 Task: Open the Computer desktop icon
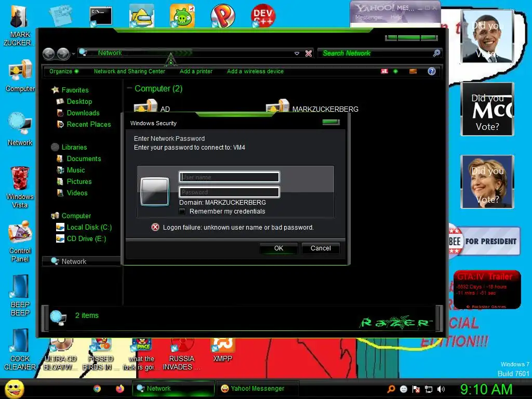point(20,75)
